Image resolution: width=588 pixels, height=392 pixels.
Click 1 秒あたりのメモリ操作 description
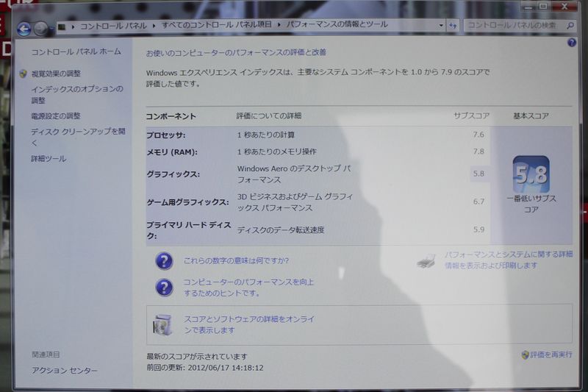click(x=277, y=152)
